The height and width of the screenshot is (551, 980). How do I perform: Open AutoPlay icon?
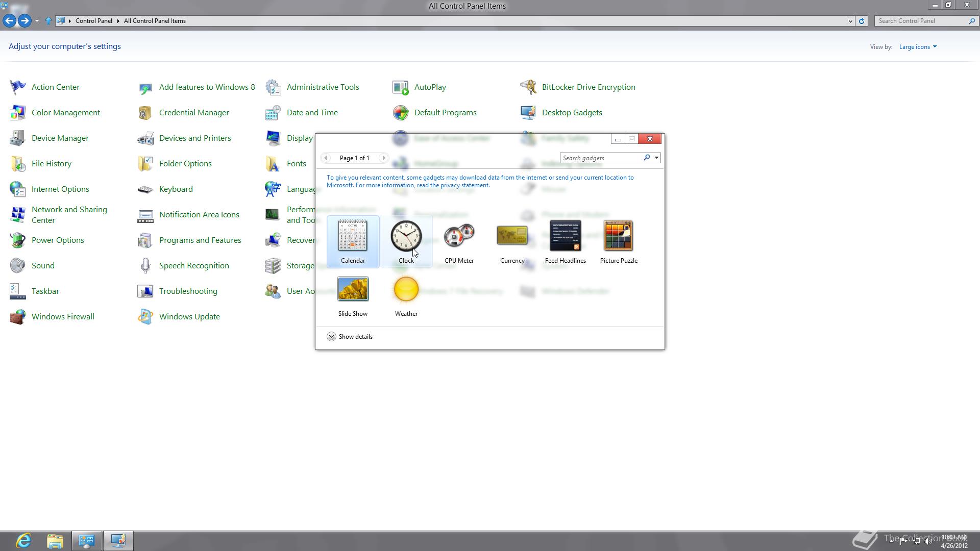(401, 87)
